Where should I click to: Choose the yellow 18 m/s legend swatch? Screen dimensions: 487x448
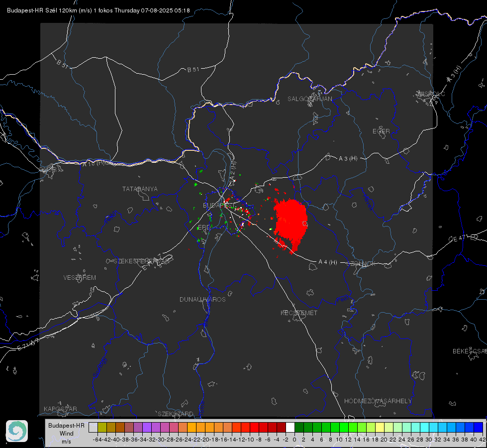point(380,427)
